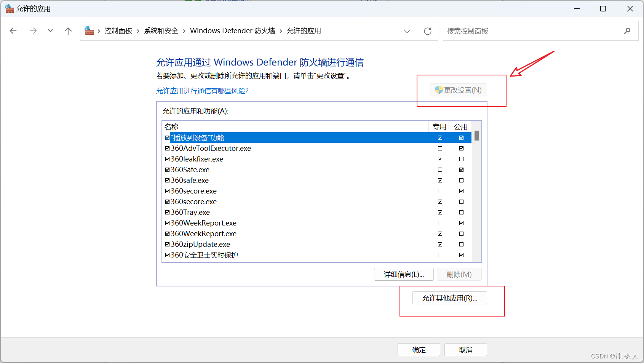The width and height of the screenshot is (644, 363).
Task: Click the 删除(M) button
Action: tap(459, 274)
